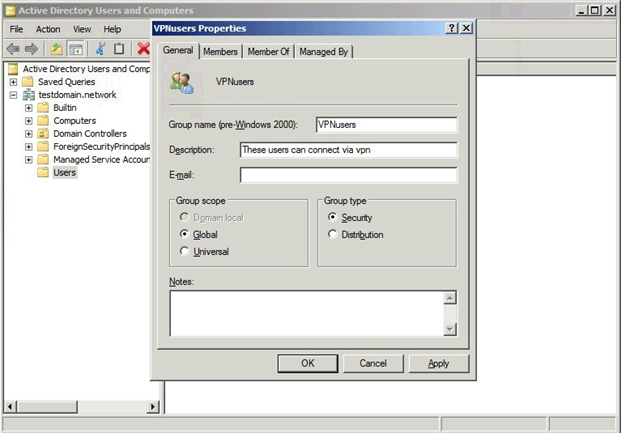Click the tree pane horizontal scrollbar thumb
The image size is (621, 433).
point(47,406)
